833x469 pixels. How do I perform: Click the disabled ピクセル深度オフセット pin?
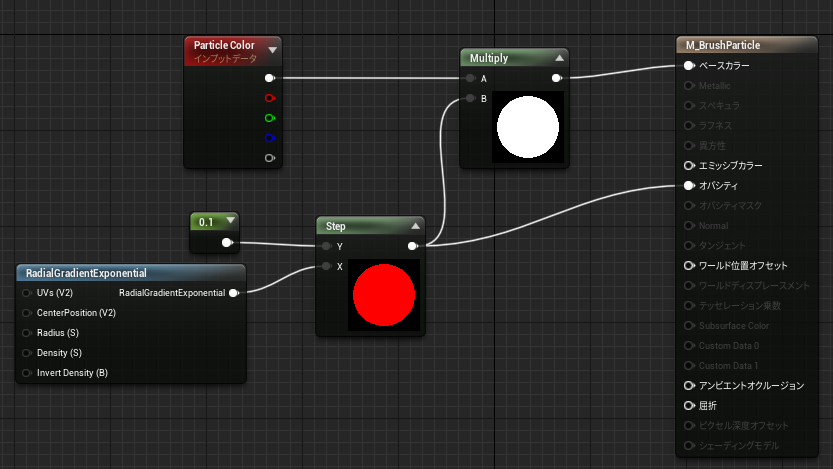click(x=689, y=425)
